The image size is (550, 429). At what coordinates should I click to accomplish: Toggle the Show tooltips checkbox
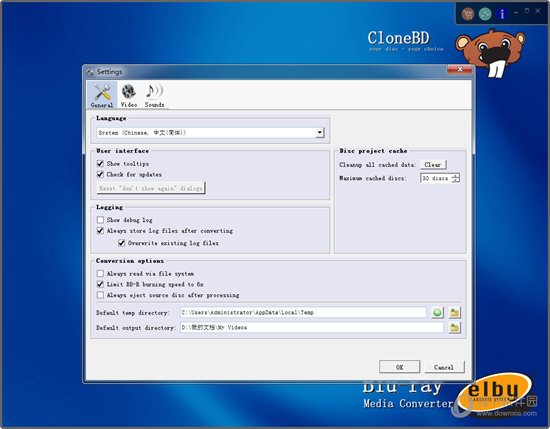pos(100,163)
